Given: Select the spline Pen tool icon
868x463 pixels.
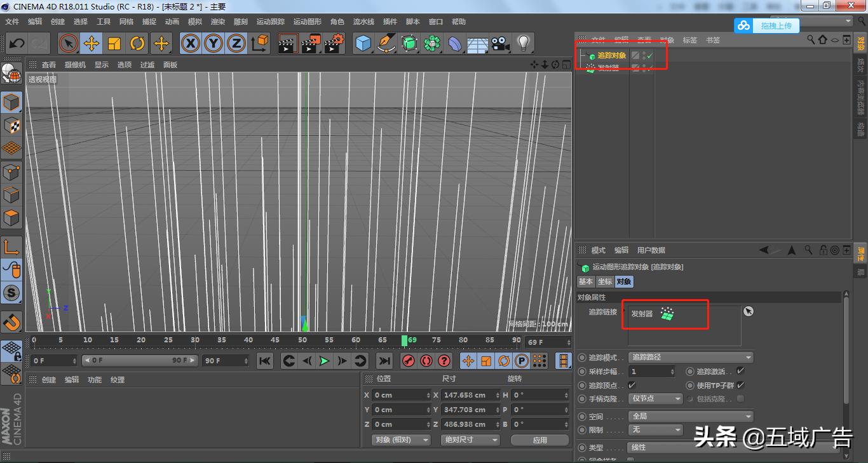Looking at the screenshot, I should pyautogui.click(x=385, y=43).
